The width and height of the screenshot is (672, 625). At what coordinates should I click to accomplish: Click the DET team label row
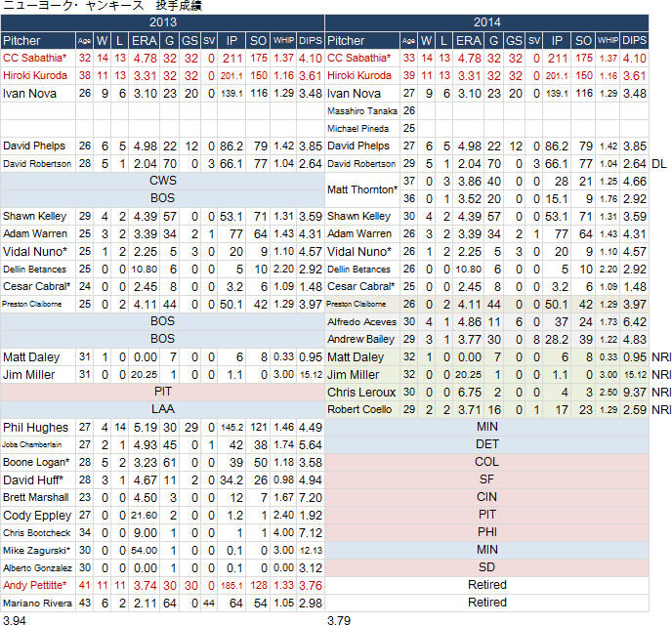pos(486,444)
